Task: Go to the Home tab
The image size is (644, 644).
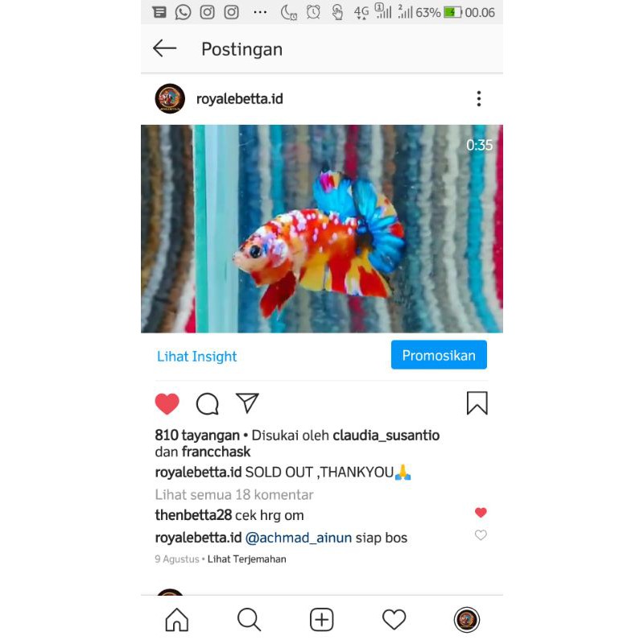Action: (x=177, y=619)
